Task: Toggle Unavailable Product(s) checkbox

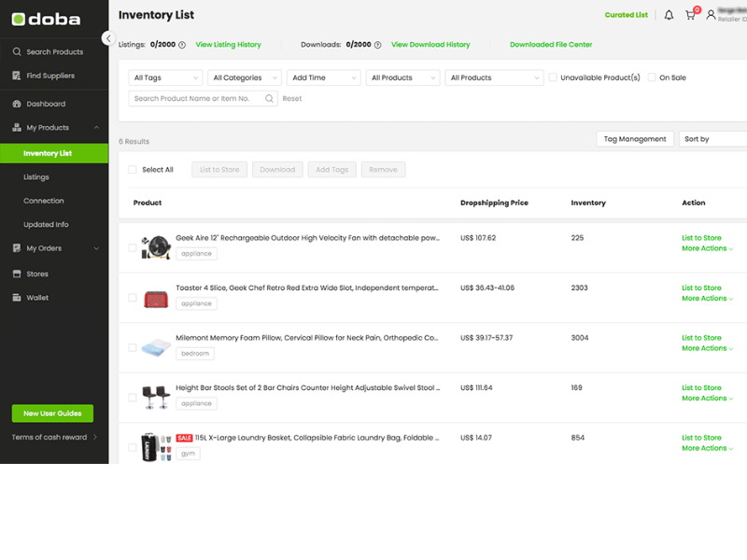Action: tap(553, 77)
